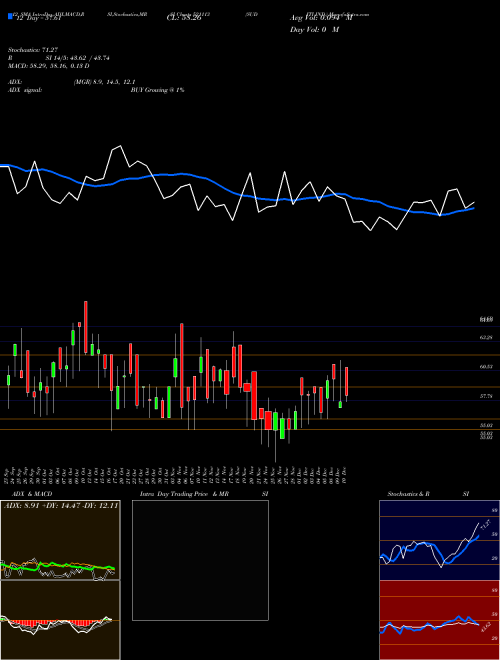This screenshot has width=500, height=660.
Task: Click the most recent red candlestick on the chart
Action: click(347, 381)
